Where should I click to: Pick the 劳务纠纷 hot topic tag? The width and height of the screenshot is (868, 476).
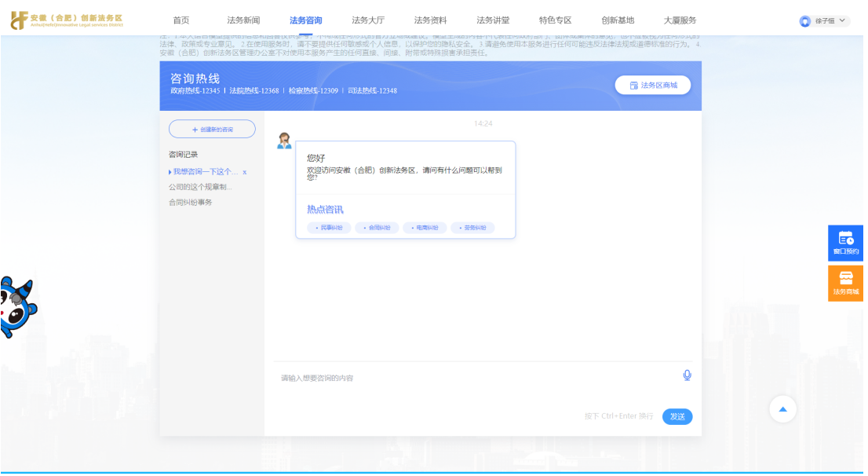472,228
